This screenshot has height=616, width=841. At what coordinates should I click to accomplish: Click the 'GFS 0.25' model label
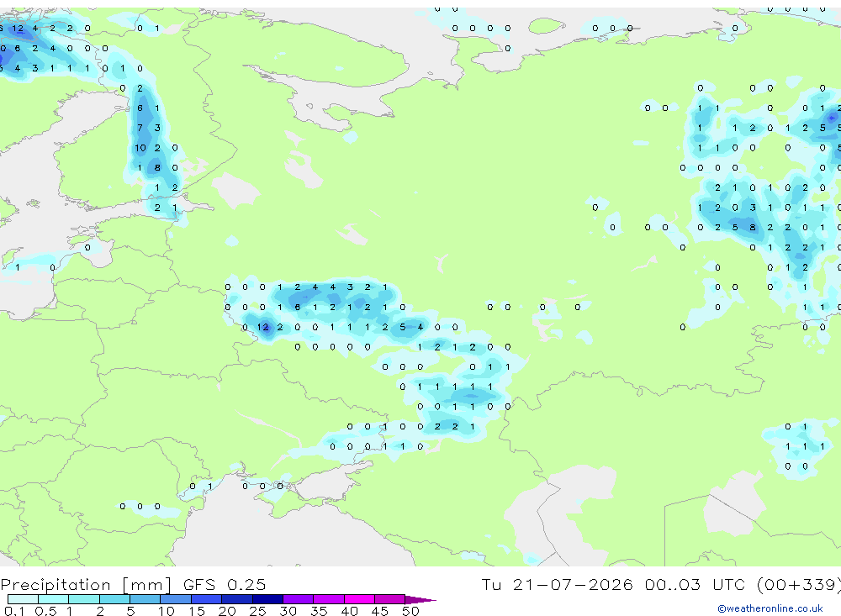(x=225, y=585)
